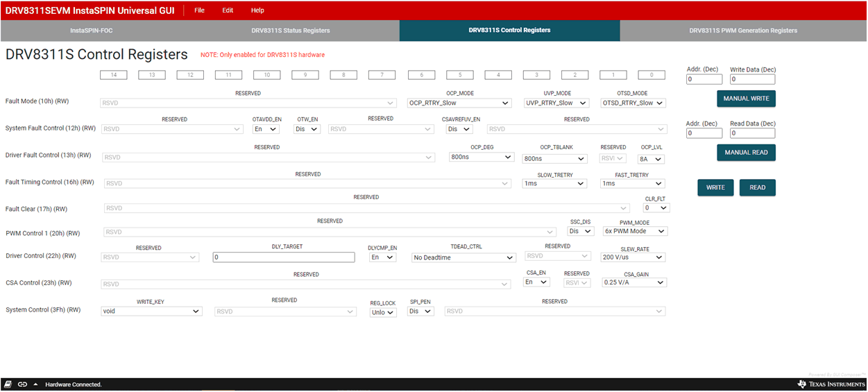Viewport: 868px width, 392px height.
Task: Open the SLEW_RATE dropdown
Action: [x=632, y=257]
